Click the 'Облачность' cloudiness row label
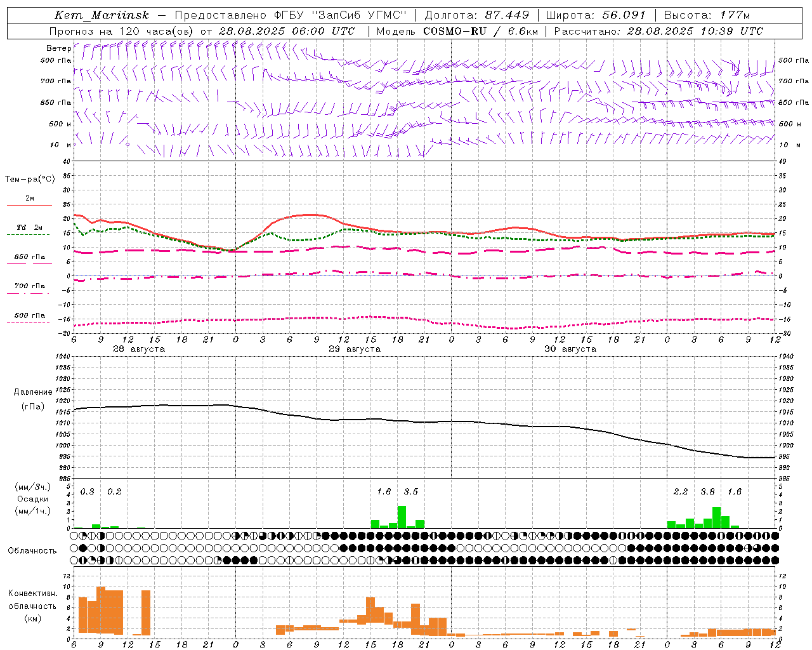Viewport: 812px width, 650px height. click(32, 551)
